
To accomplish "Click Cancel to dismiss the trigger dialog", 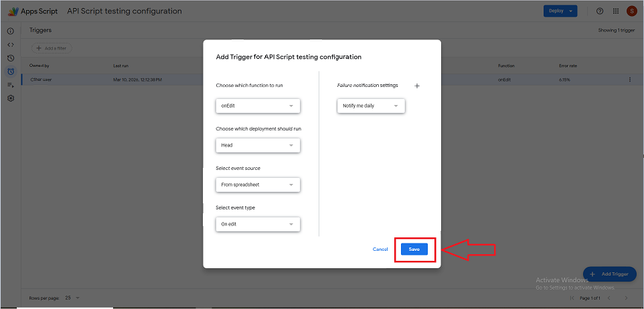I will 380,249.
